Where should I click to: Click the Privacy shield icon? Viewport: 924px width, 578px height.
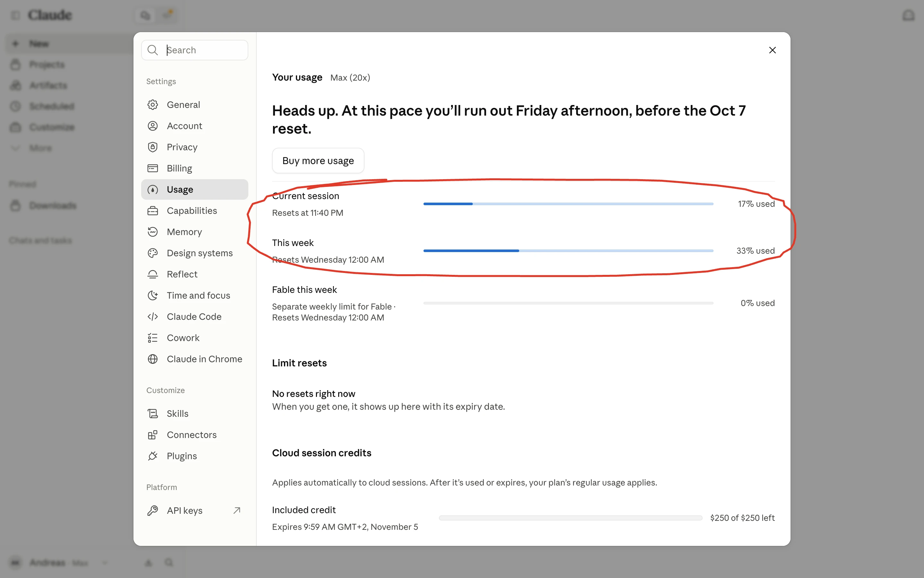click(153, 147)
